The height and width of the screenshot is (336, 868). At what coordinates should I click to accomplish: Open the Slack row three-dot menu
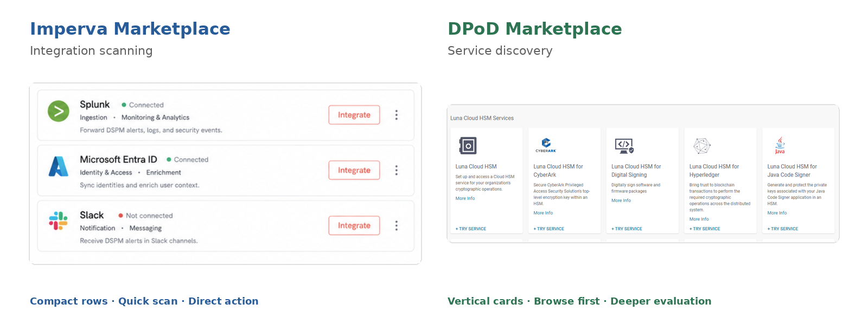(397, 225)
